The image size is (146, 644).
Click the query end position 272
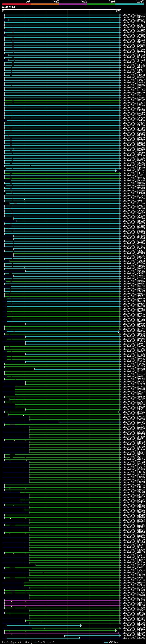pyautogui.click(x=118, y=11)
